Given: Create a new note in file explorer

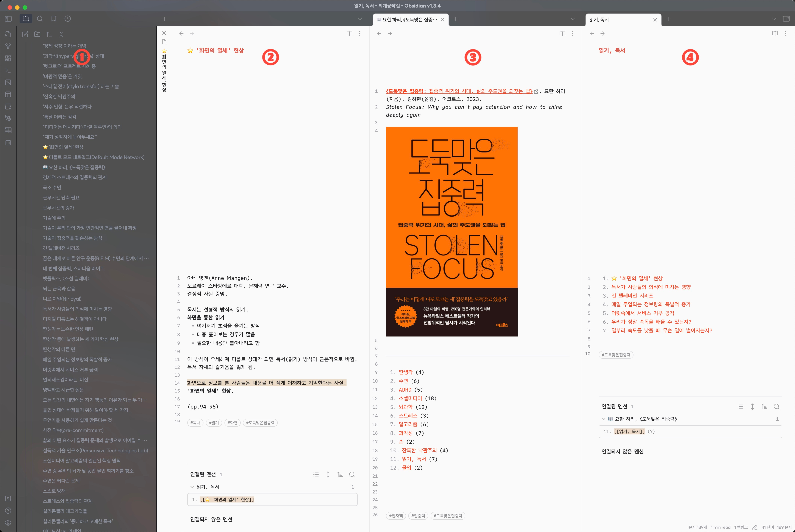Looking at the screenshot, I should pos(25,34).
